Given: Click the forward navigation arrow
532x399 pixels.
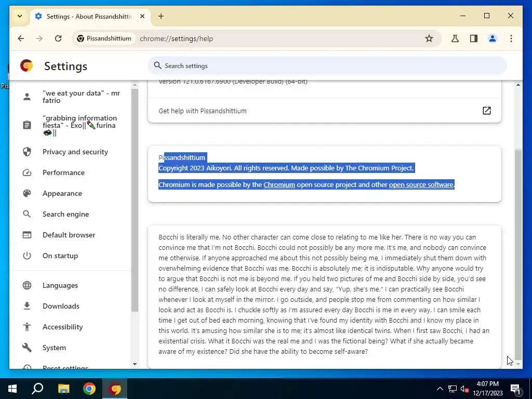Looking at the screenshot, I should coord(39,38).
